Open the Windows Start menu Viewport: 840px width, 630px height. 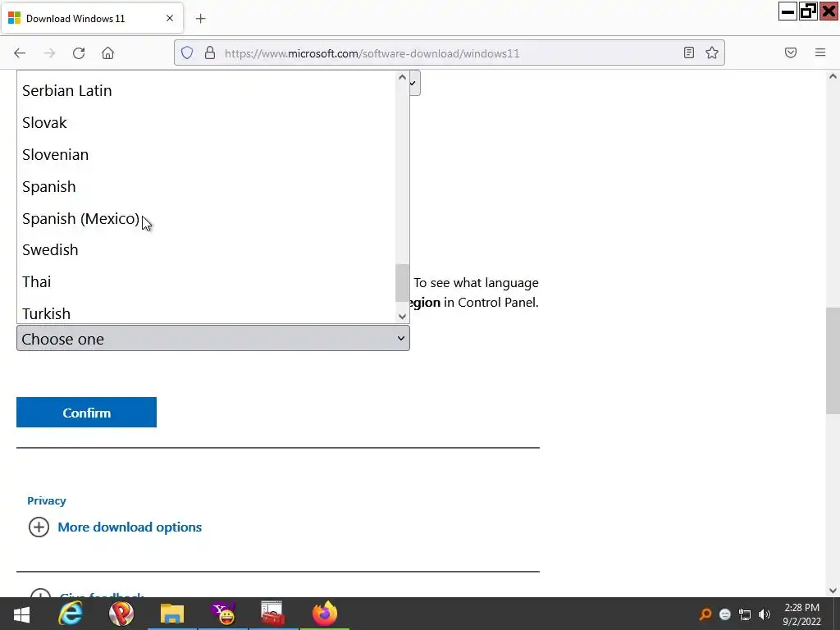coord(21,614)
